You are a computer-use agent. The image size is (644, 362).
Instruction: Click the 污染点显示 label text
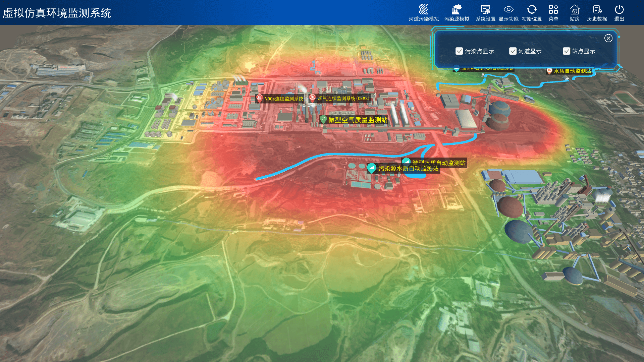479,51
